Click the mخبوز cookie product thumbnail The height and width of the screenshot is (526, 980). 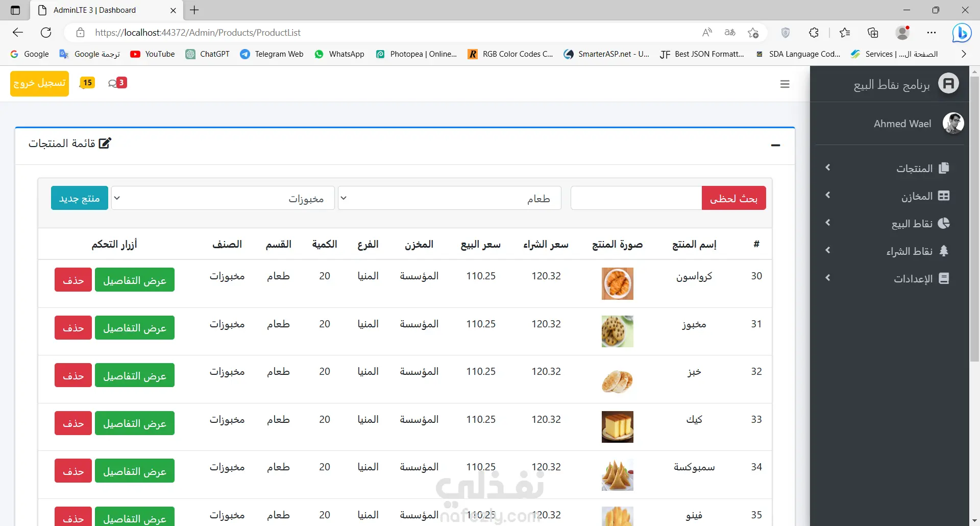(617, 331)
